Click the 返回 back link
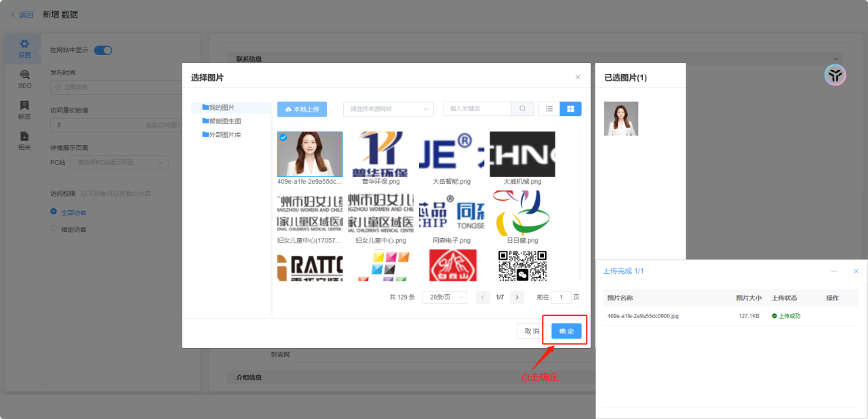Viewport: 868px width, 419px height. 22,14
